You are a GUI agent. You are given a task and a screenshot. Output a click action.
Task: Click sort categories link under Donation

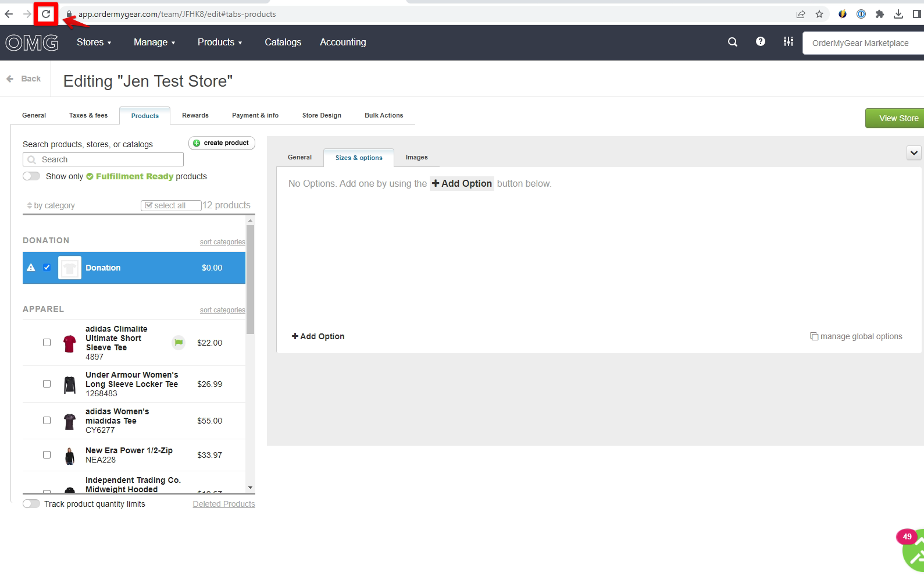(223, 242)
